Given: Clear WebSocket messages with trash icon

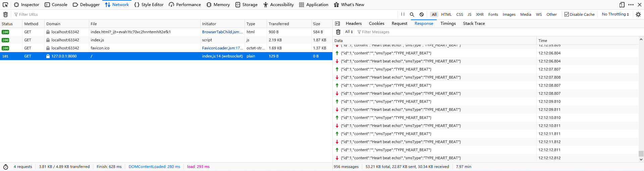Looking at the screenshot, I should 338,32.
